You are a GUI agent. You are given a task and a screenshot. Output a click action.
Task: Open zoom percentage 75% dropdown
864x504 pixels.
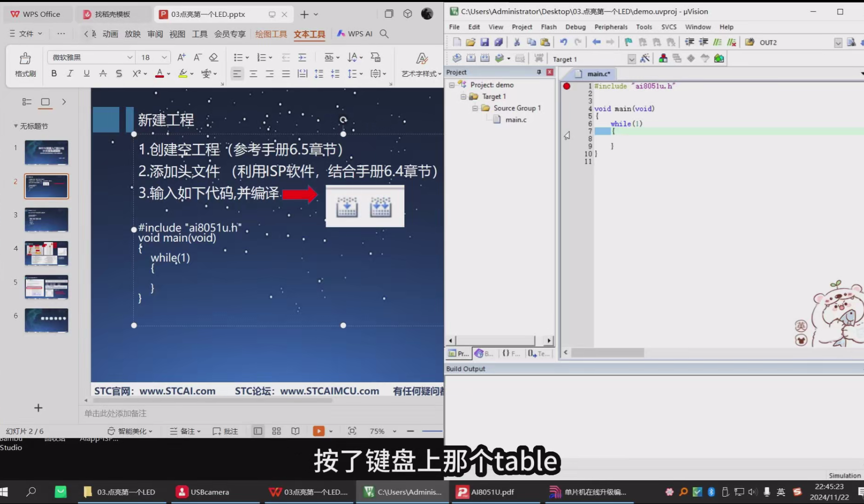point(394,431)
